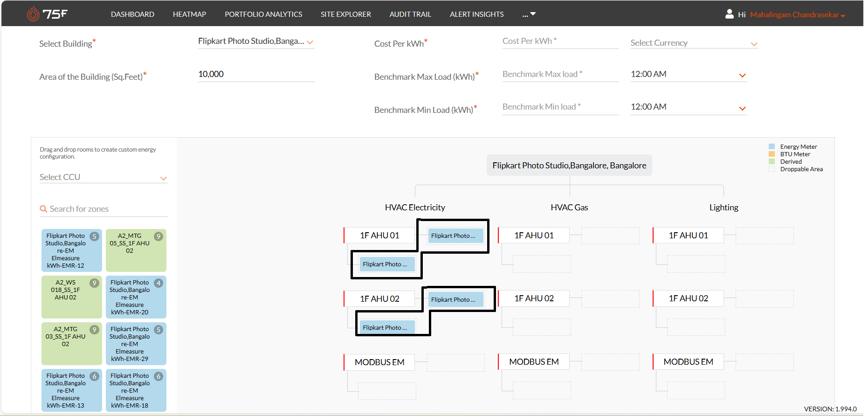Select the Elmeasure kWh-EMR-18 zone card
The image size is (868, 416).
click(x=136, y=390)
